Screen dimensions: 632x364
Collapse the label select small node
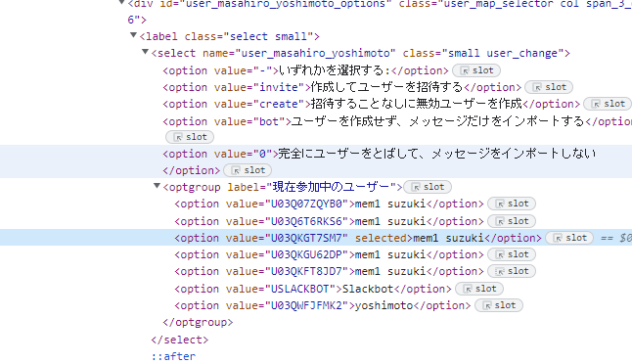pyautogui.click(x=133, y=35)
